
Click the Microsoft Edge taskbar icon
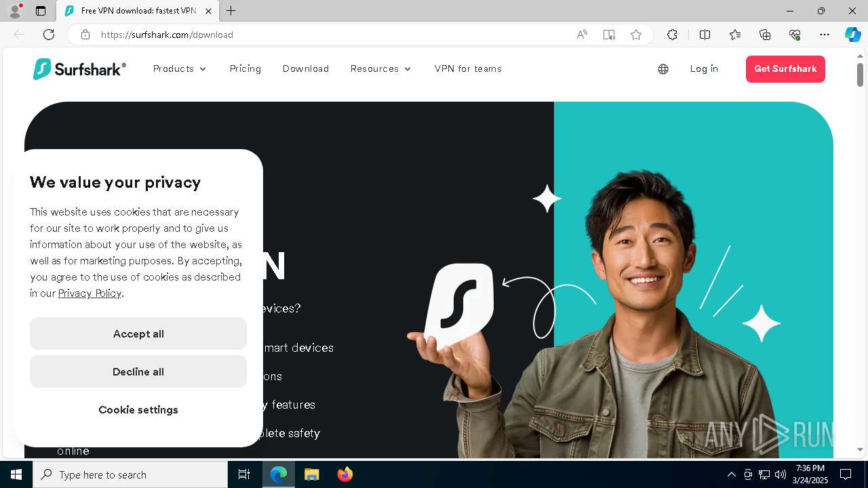coord(279,474)
